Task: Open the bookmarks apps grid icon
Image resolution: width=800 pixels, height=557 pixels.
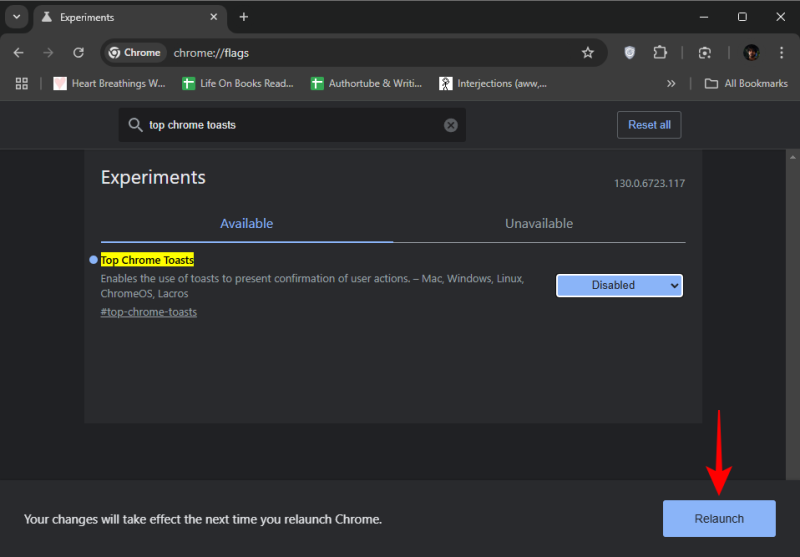Action: tap(22, 83)
